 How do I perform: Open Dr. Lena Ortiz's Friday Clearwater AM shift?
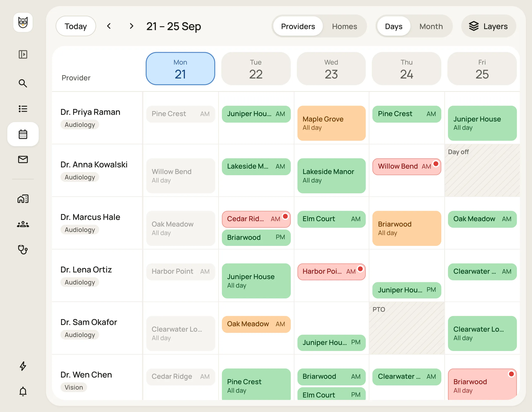482,272
